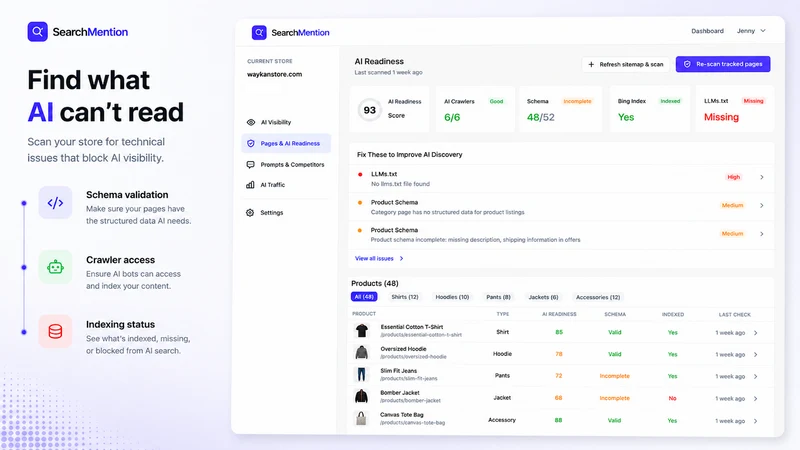Open the Jenny account dropdown
This screenshot has height=450, width=800.
pyautogui.click(x=751, y=31)
